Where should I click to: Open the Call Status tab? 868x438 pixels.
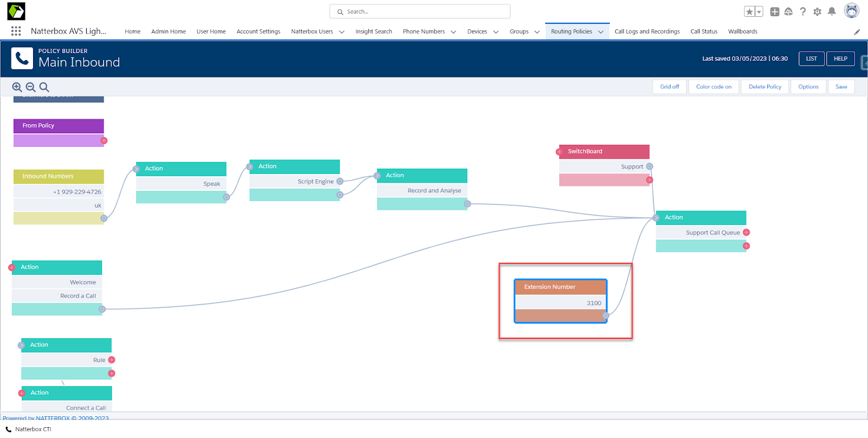pyautogui.click(x=704, y=31)
